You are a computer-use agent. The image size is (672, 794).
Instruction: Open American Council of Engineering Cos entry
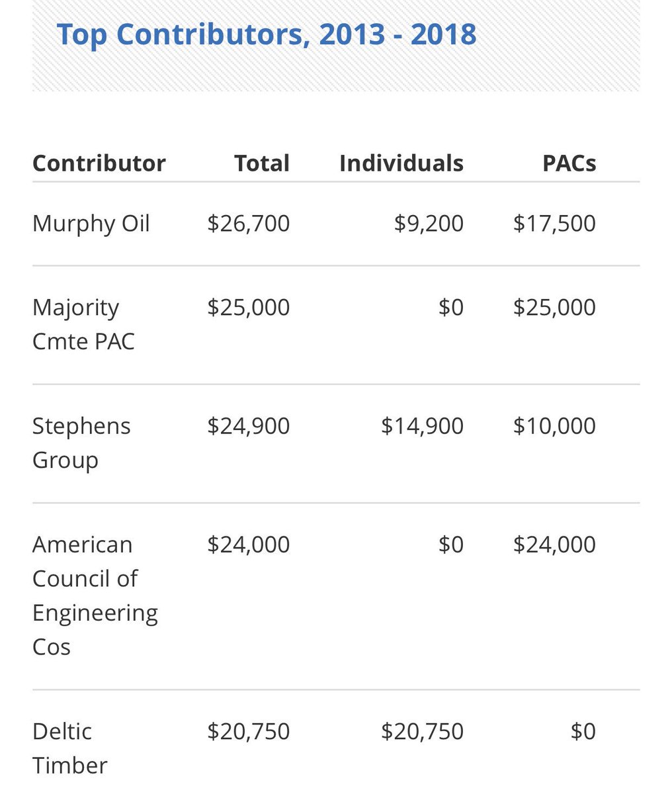tap(95, 595)
